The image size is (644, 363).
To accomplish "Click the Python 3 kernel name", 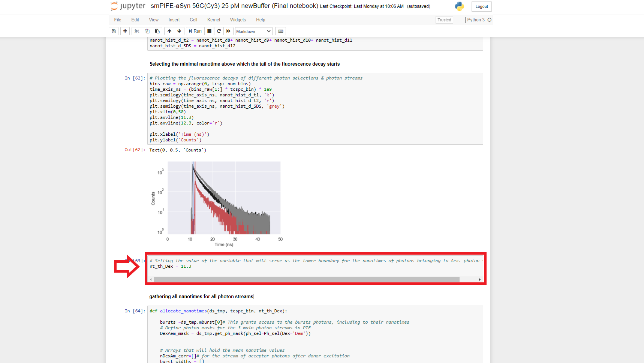I will coord(476,20).
